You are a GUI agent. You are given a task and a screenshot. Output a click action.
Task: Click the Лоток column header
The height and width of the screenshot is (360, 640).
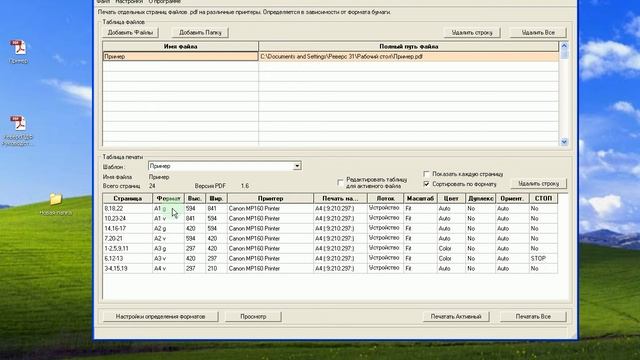pyautogui.click(x=385, y=198)
